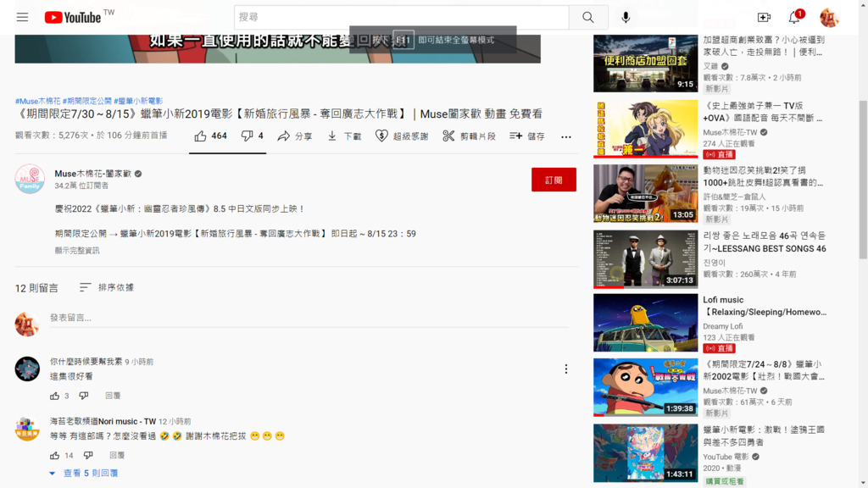Click the 發表留言 comment box
This screenshot has width=868, height=488.
pyautogui.click(x=309, y=318)
